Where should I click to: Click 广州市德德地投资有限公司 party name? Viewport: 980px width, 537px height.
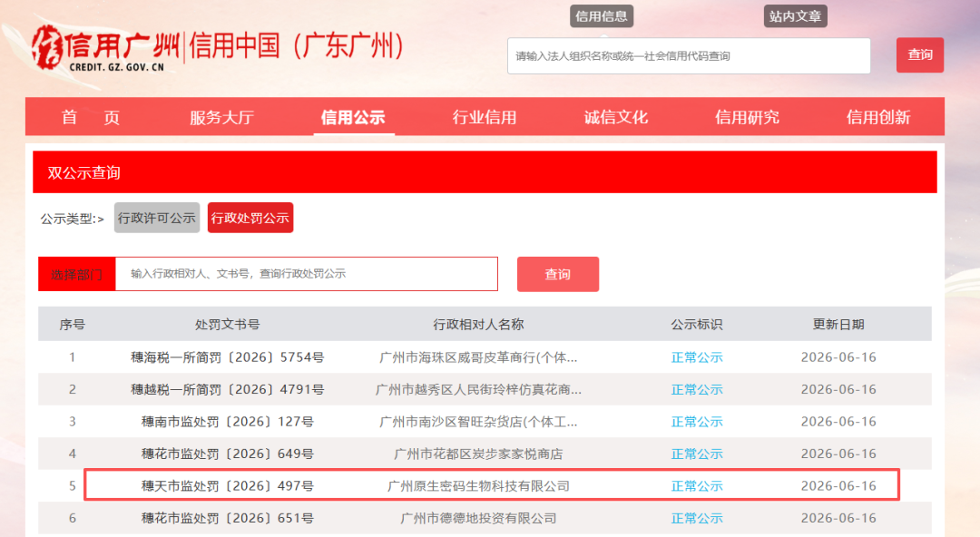478,518
